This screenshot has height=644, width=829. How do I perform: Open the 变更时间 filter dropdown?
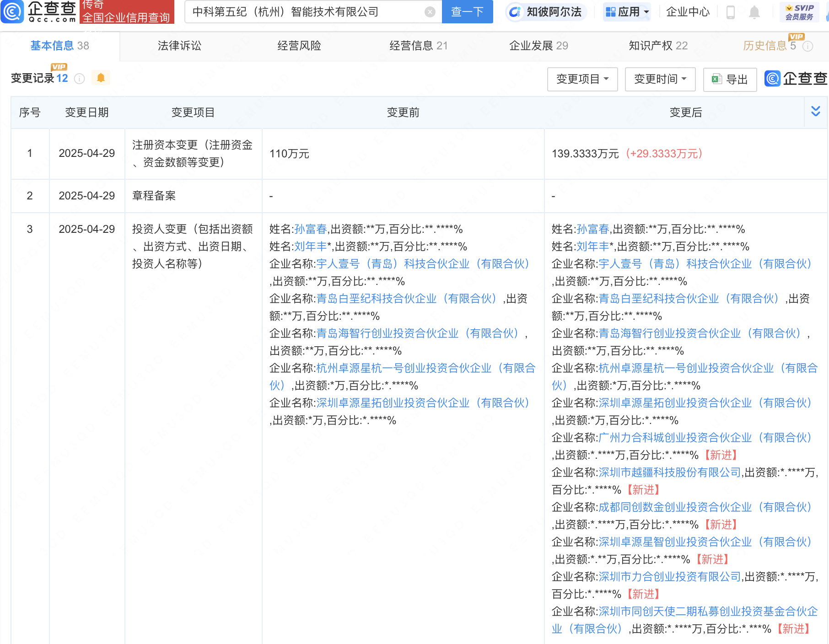tap(660, 79)
